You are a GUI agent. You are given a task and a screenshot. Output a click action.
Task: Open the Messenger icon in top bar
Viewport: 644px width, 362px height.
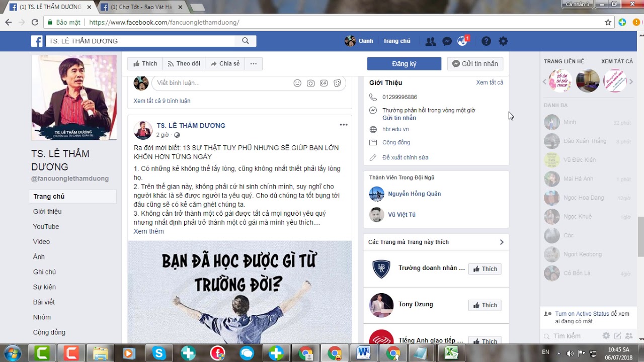point(447,41)
